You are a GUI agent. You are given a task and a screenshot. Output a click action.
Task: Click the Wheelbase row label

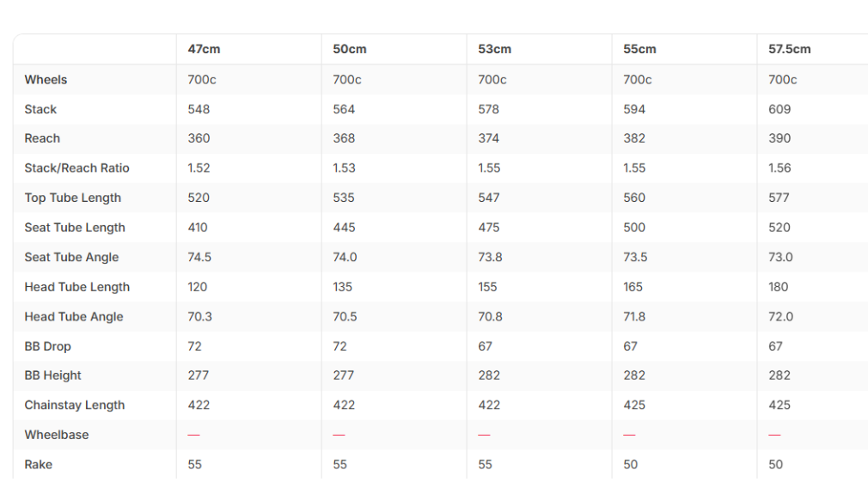[x=57, y=435]
